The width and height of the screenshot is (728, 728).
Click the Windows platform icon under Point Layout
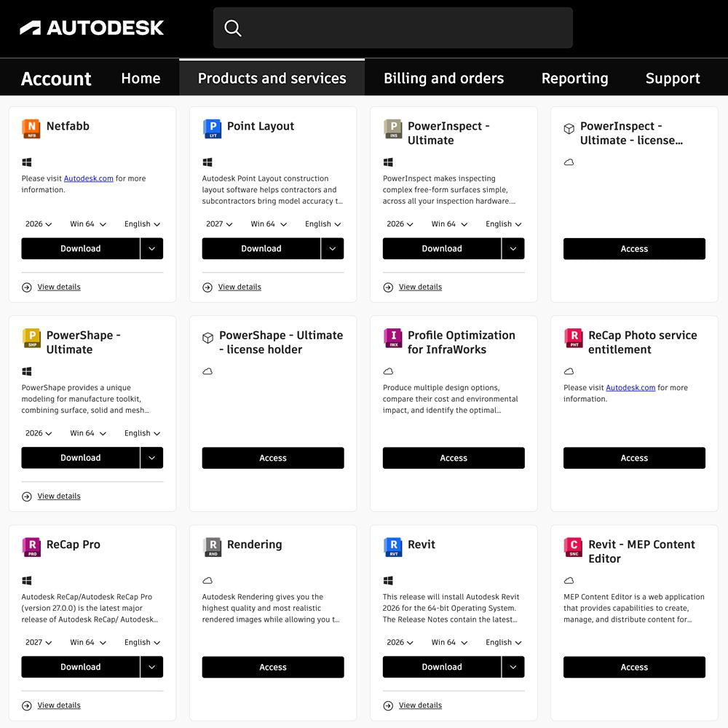coord(207,162)
